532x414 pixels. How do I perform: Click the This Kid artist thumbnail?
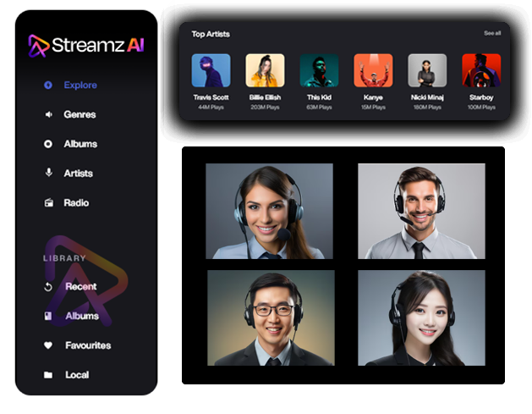[319, 70]
